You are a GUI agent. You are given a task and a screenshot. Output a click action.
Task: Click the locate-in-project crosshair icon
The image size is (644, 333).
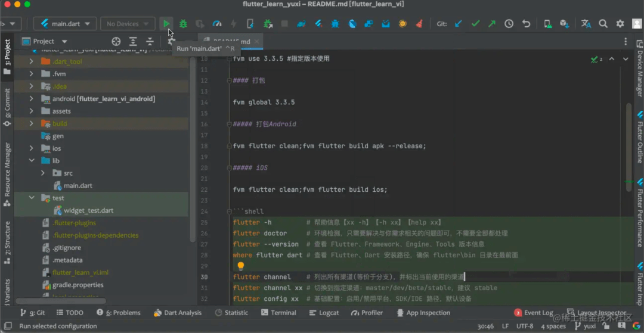116,41
